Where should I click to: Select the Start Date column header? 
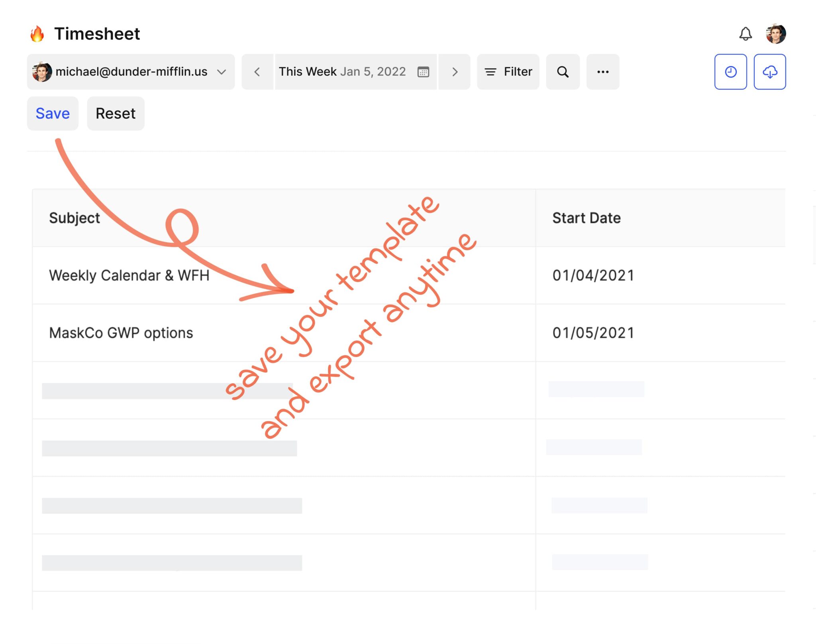coord(586,218)
